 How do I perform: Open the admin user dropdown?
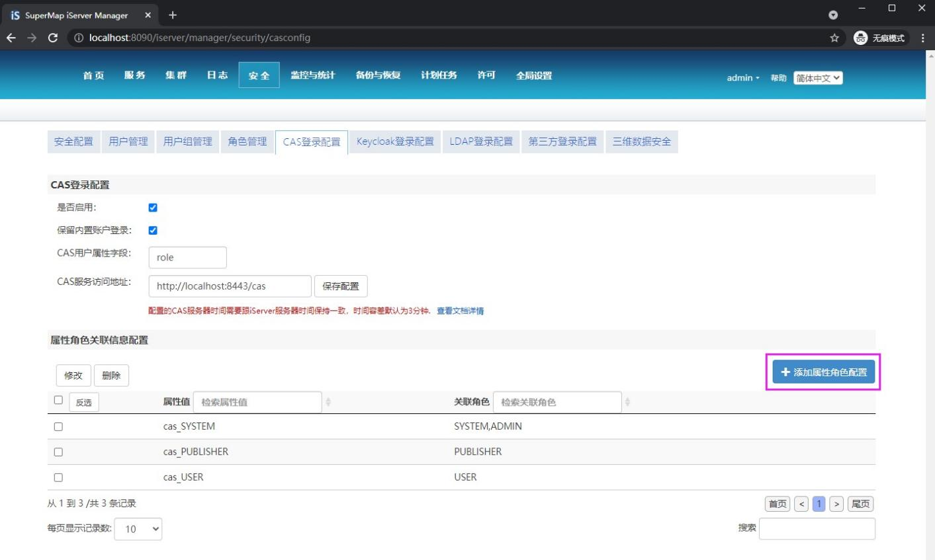pos(743,78)
